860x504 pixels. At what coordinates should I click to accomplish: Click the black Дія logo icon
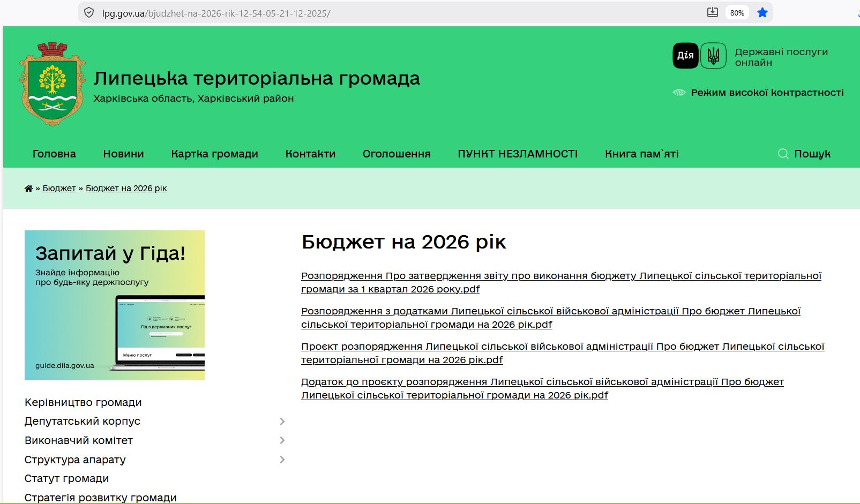pyautogui.click(x=685, y=55)
